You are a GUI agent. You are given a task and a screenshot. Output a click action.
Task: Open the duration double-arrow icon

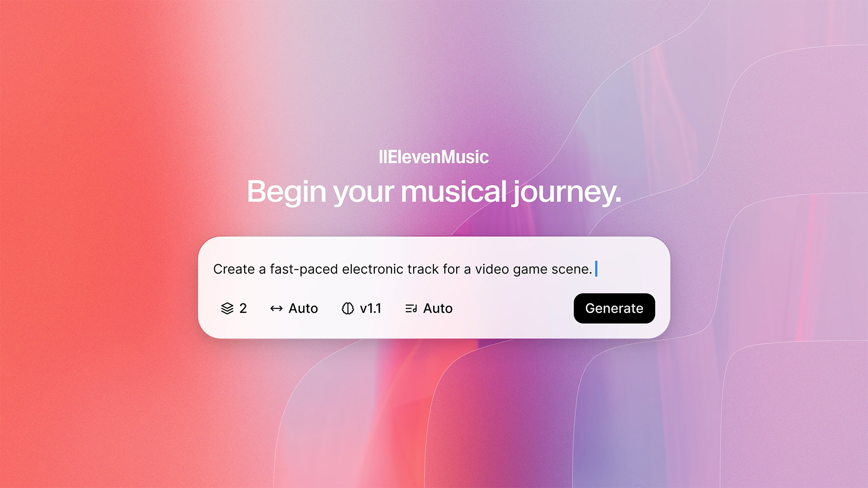click(x=276, y=308)
